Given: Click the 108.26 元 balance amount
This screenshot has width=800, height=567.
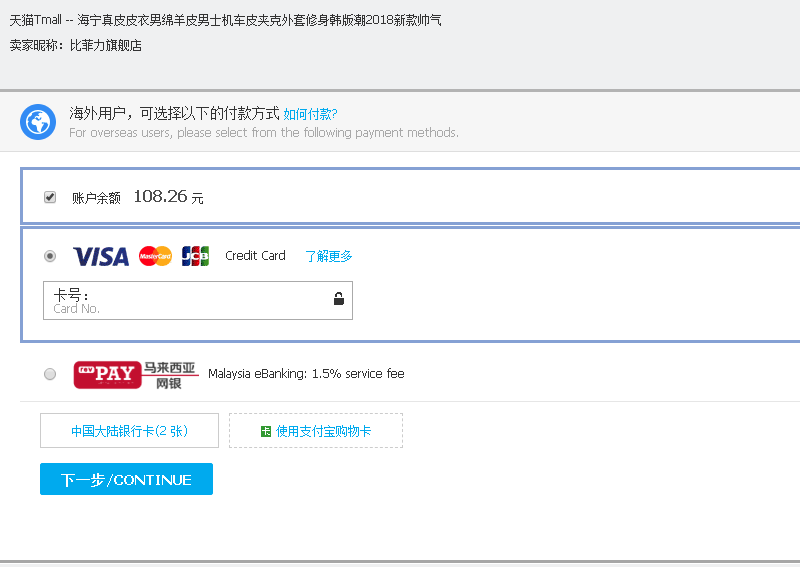Looking at the screenshot, I should point(167,197).
